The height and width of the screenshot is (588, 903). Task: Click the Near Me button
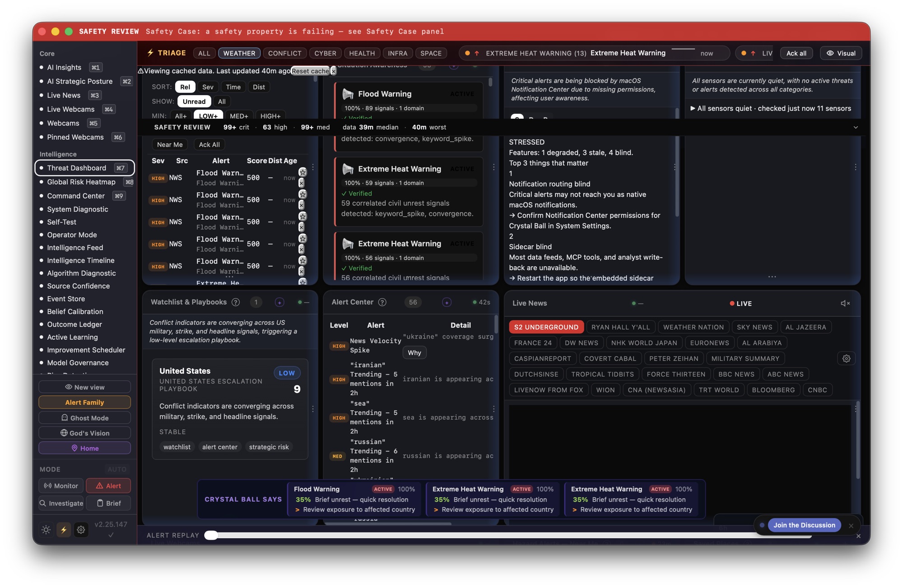(170, 144)
